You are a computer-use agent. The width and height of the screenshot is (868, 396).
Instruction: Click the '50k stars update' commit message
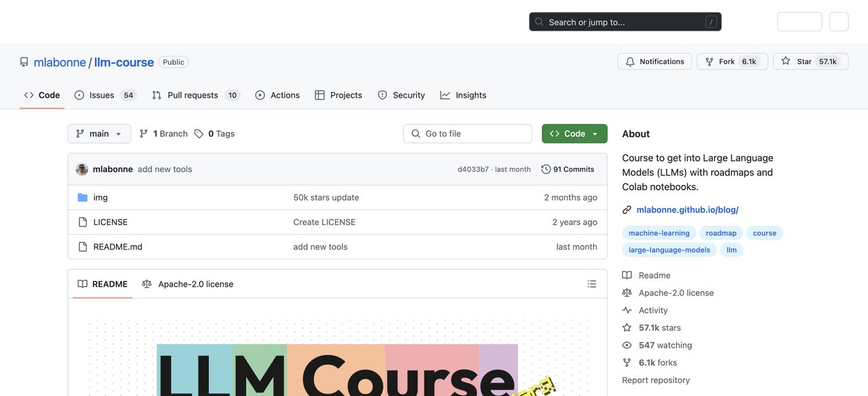coord(326,197)
